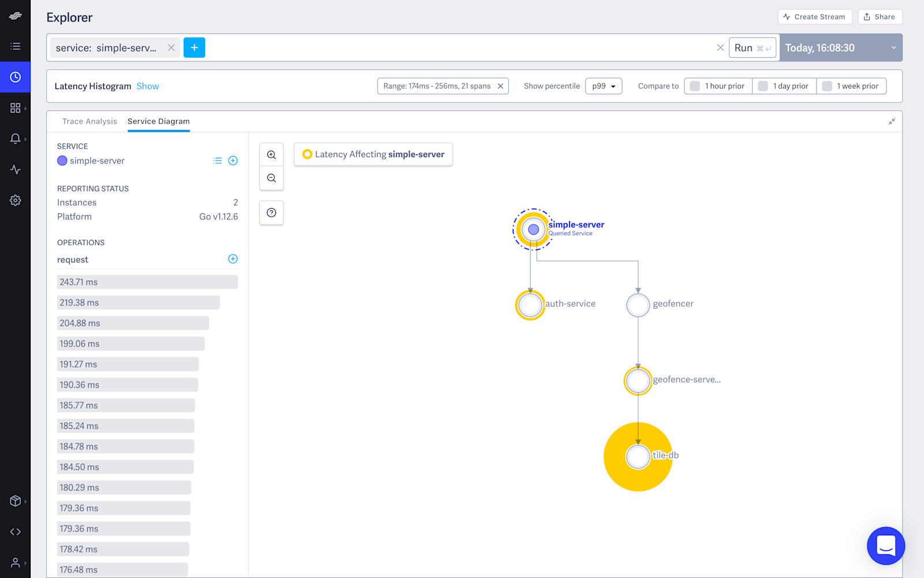This screenshot has height=578, width=924.
Task: Add request operation to query with plus
Action: coord(233,259)
